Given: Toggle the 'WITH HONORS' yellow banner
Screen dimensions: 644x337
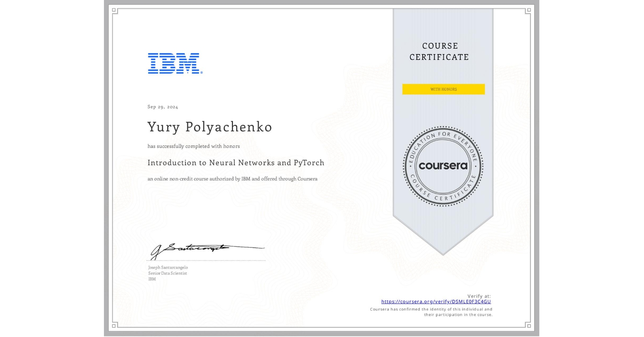Looking at the screenshot, I should click(443, 89).
